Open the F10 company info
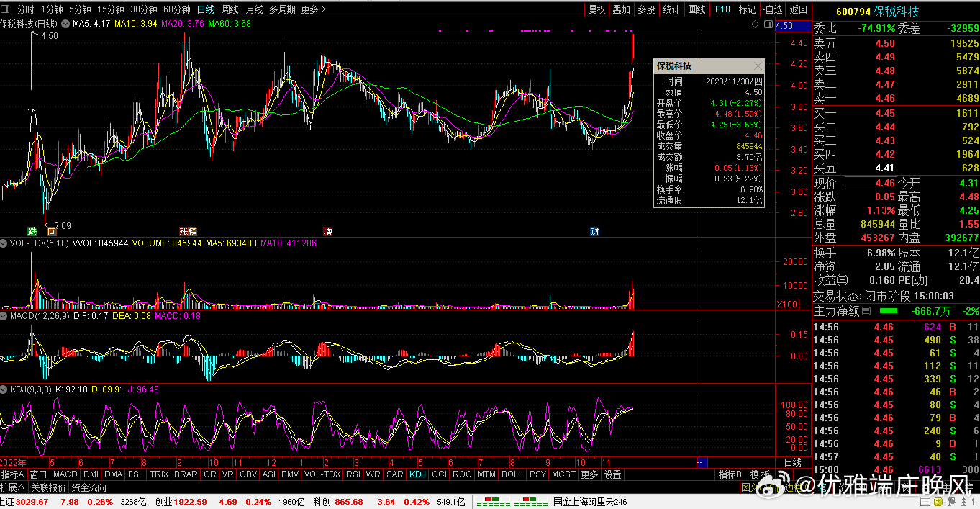The width and height of the screenshot is (980, 509). (722, 9)
